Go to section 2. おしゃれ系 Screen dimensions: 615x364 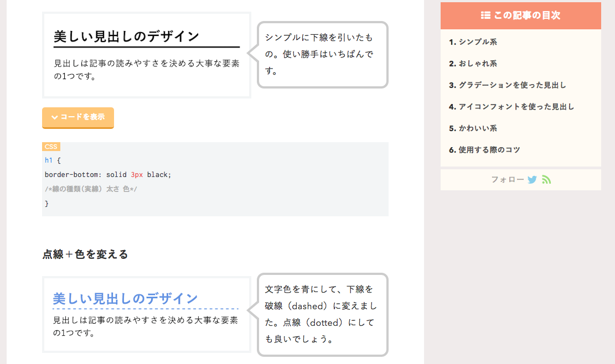pos(473,64)
